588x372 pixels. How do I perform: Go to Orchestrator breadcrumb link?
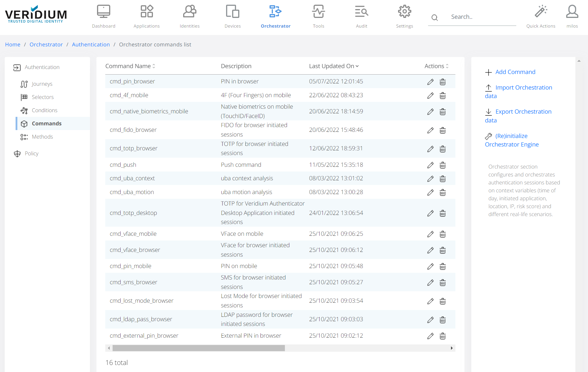pos(46,44)
